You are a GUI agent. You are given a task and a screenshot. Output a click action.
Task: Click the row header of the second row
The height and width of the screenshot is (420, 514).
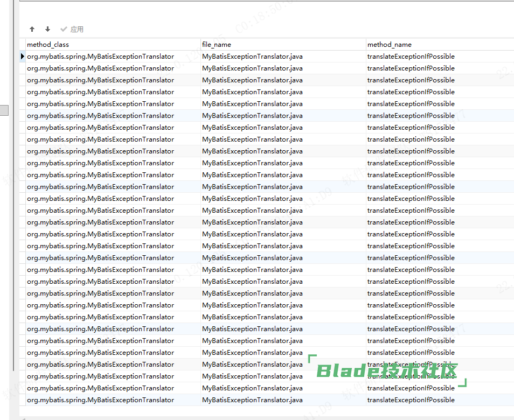22,68
